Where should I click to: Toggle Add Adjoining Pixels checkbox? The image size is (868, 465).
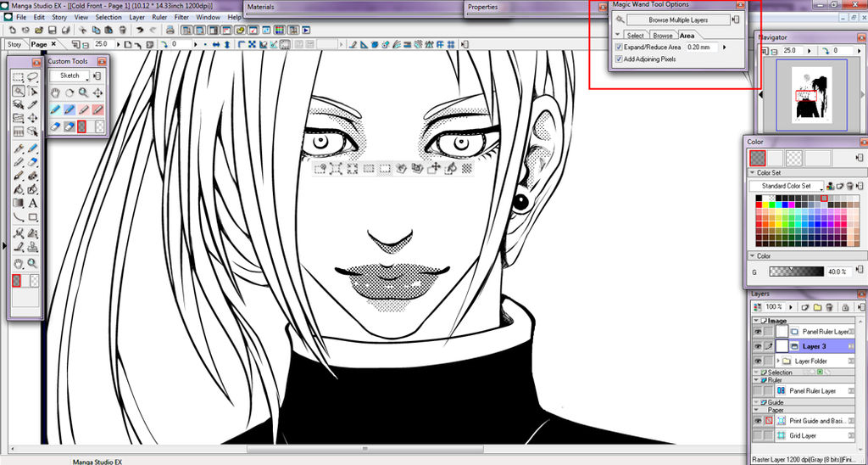click(x=618, y=59)
